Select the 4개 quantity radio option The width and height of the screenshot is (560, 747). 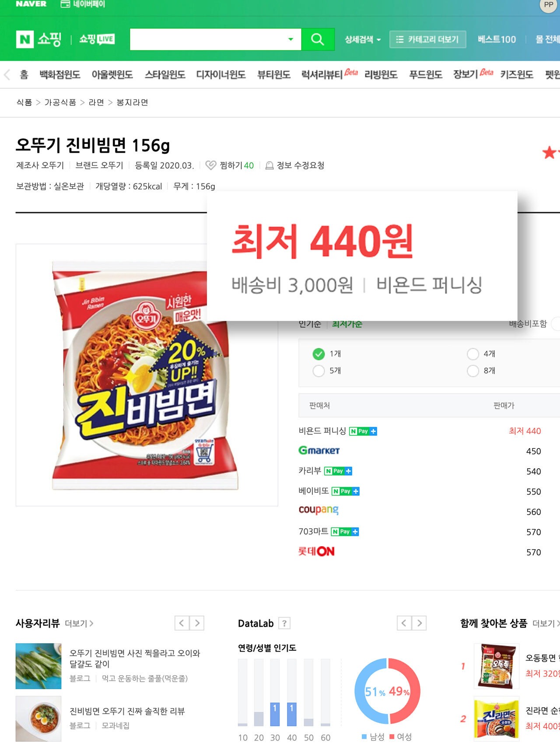click(x=473, y=354)
